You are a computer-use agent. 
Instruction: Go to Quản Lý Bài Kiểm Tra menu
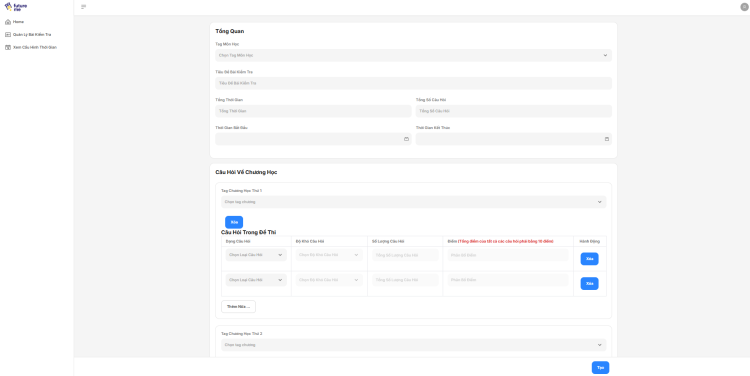pos(32,34)
